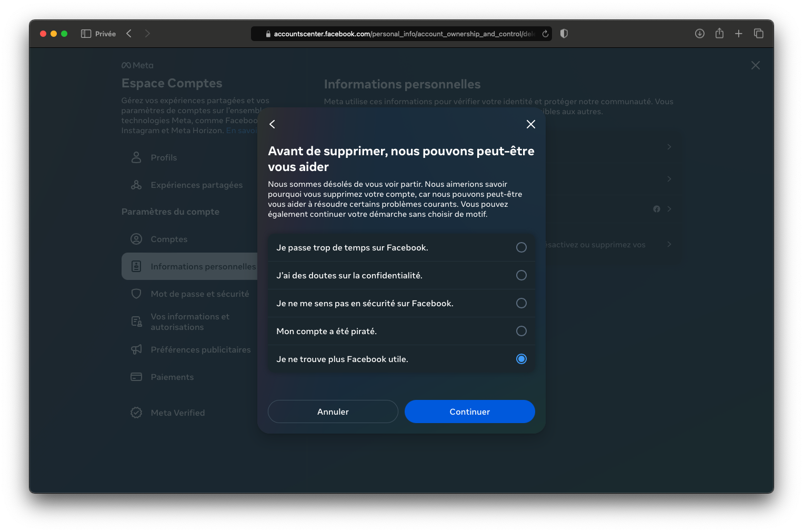Click the Meta logo
803x532 pixels.
pyautogui.click(x=137, y=65)
